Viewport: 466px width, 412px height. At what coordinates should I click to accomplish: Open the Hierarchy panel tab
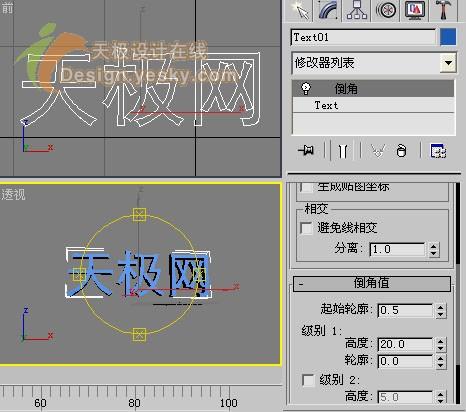click(x=356, y=10)
